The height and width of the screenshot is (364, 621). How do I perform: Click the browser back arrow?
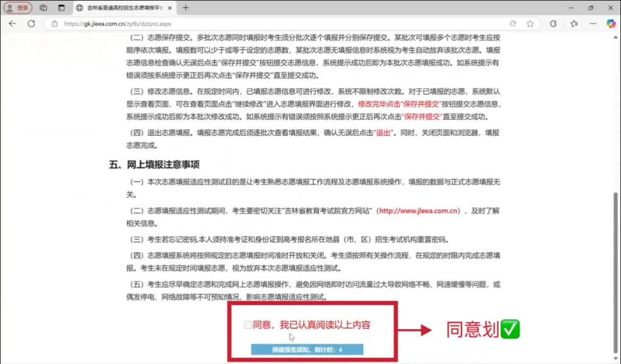12,24
